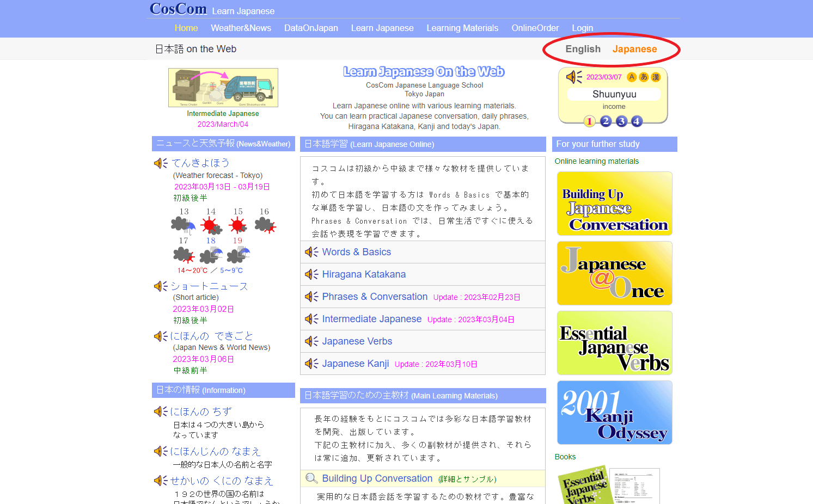This screenshot has height=504, width=813.
Task: Open にほんの ちず link
Action: (x=201, y=411)
